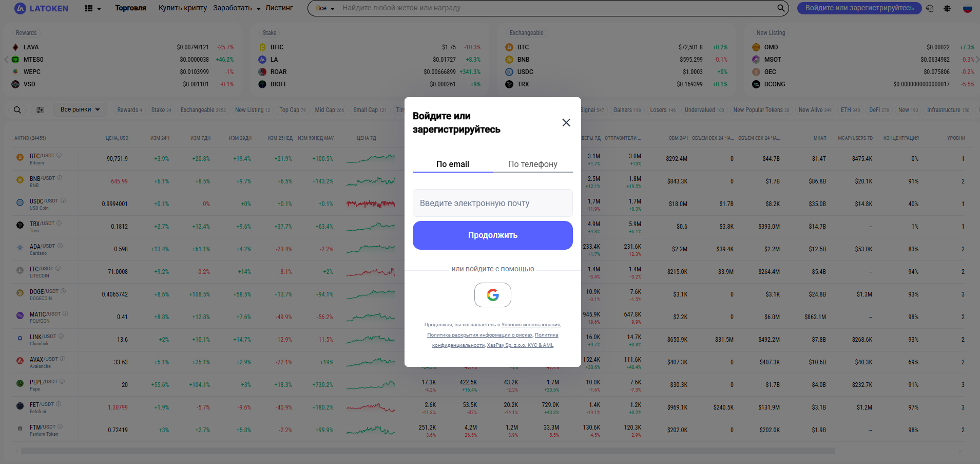
Task: Expand the Все search filter dropdown
Action: click(x=325, y=8)
